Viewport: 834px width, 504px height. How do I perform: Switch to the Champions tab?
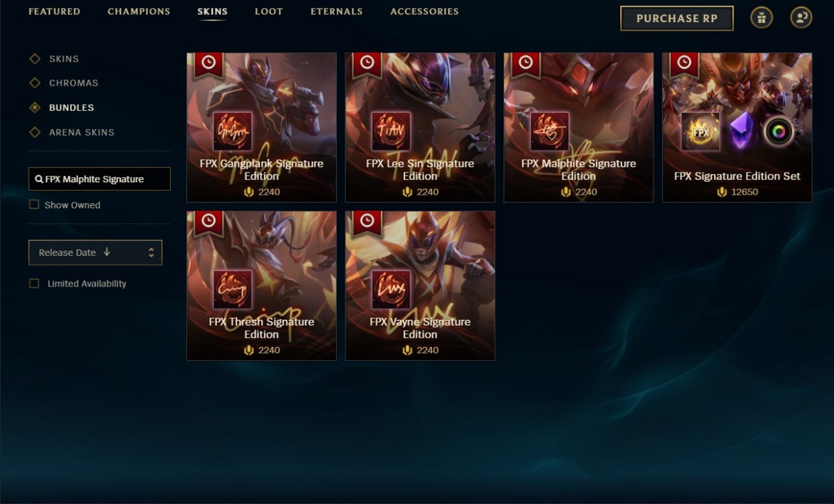tap(139, 12)
